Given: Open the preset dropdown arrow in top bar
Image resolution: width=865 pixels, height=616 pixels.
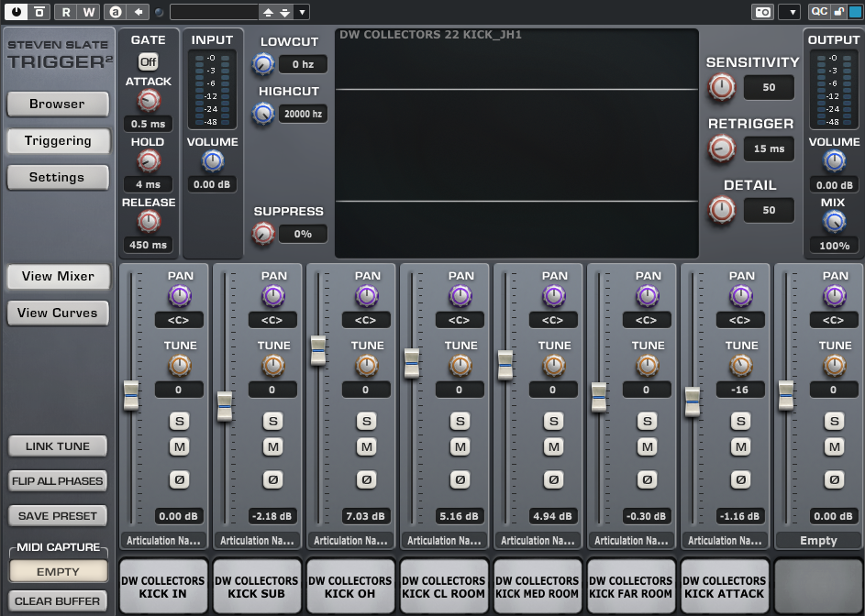Looking at the screenshot, I should (303, 12).
